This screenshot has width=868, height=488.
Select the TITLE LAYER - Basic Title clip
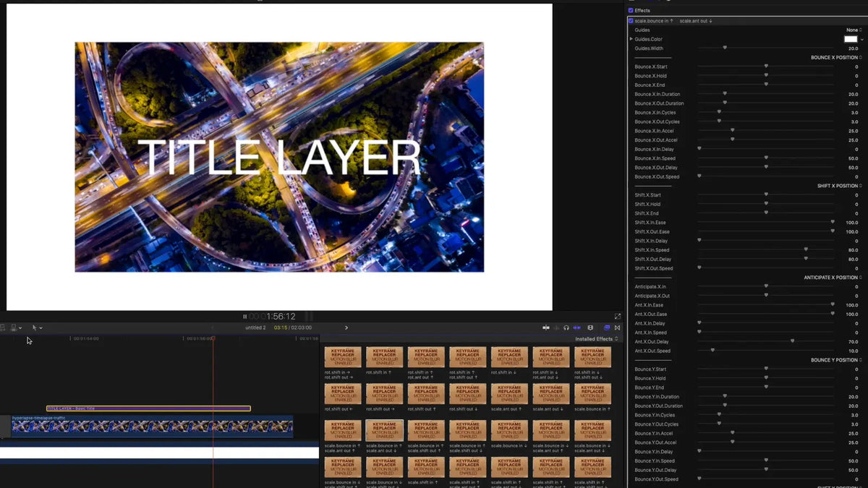click(148, 408)
